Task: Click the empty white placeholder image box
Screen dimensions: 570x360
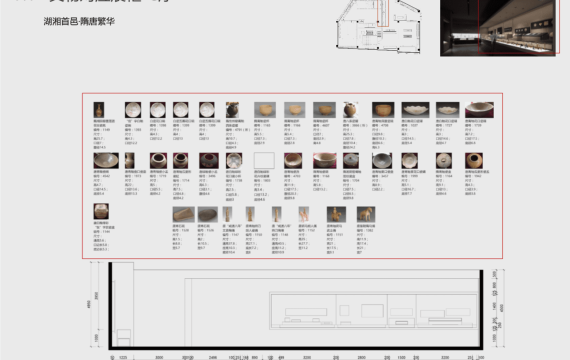Action: tap(264, 160)
